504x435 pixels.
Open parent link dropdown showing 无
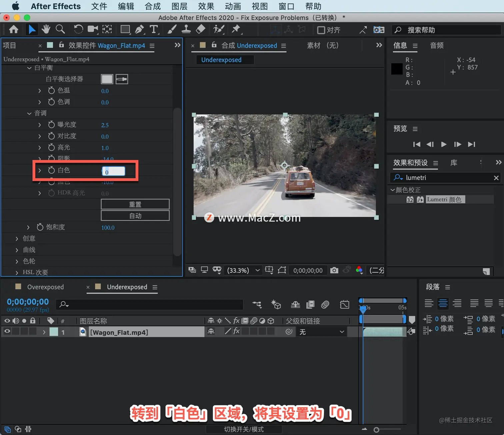click(x=321, y=332)
